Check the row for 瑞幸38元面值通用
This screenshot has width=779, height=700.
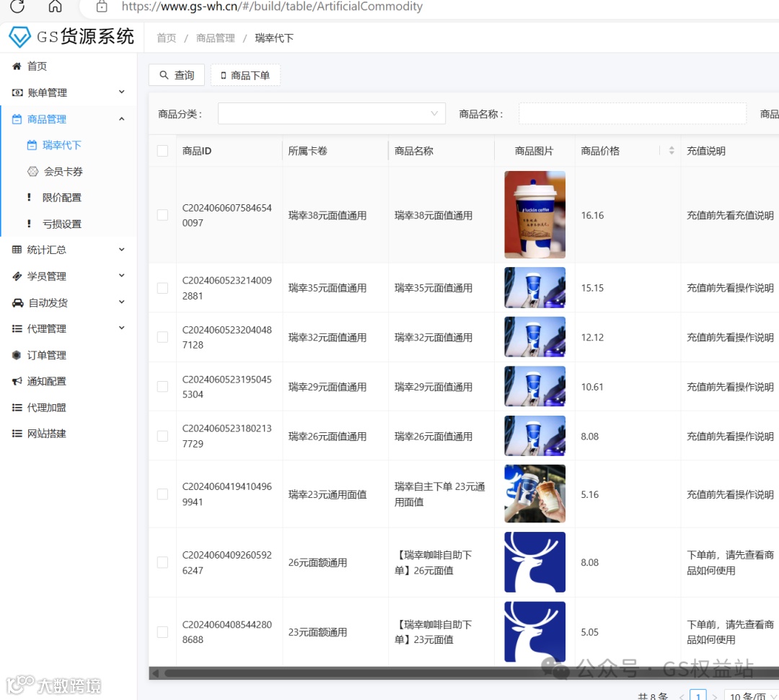click(x=162, y=215)
